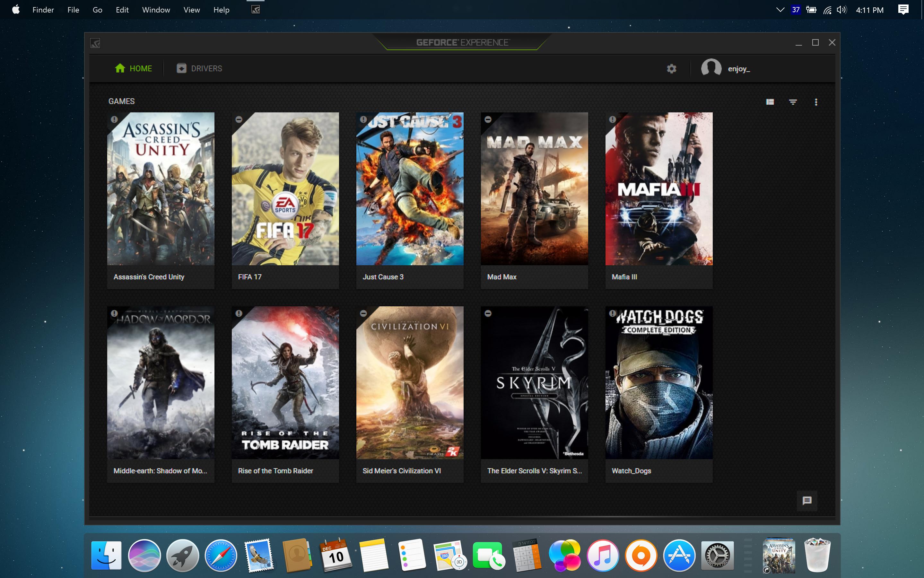The width and height of the screenshot is (924, 578).
Task: Open the Go menu
Action: click(x=98, y=10)
